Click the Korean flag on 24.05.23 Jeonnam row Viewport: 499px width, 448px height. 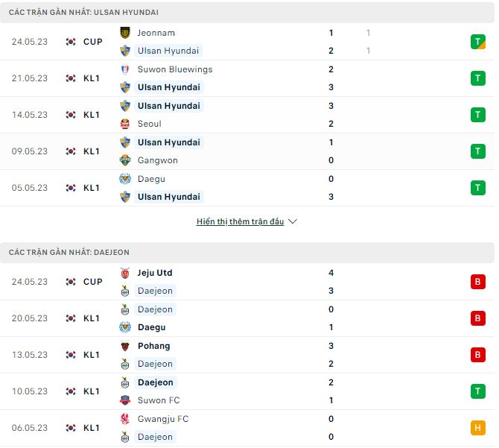(71, 42)
